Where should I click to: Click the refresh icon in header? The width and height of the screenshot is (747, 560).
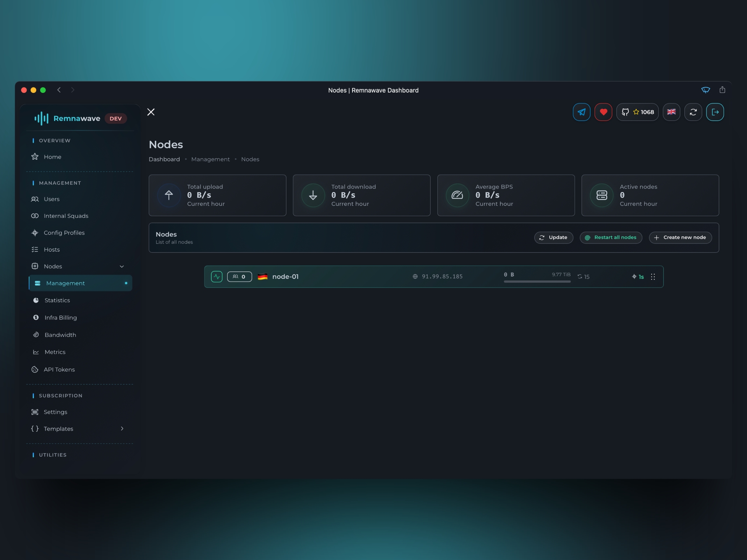[x=693, y=112]
